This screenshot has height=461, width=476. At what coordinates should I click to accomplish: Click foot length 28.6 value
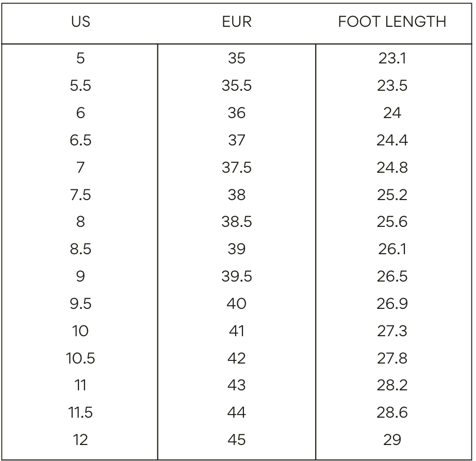tap(392, 413)
